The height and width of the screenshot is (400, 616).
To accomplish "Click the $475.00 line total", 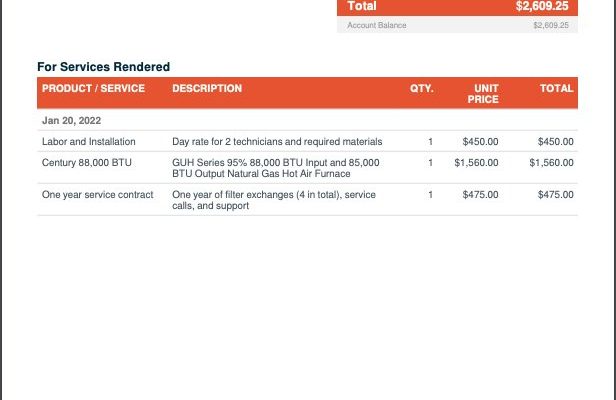I will click(556, 195).
